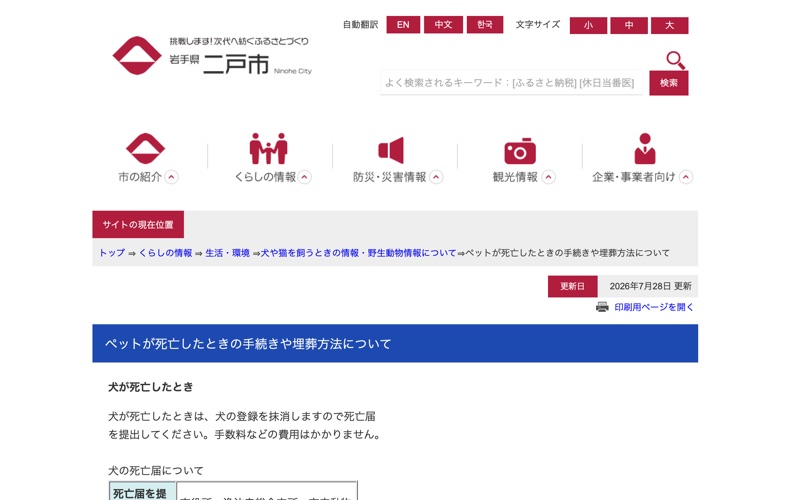Screen dimensions: 800x500
Task: Open the 印刷用ページを開く link
Action: pyautogui.click(x=654, y=307)
